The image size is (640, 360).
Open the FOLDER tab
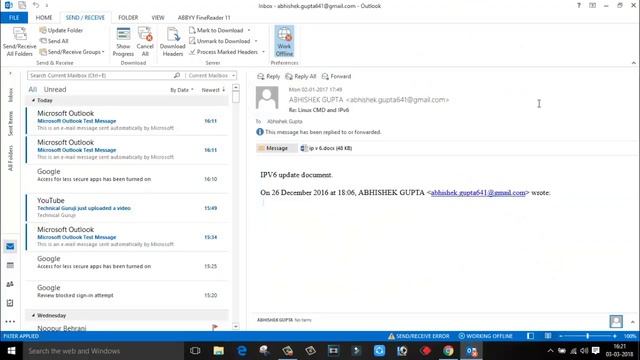tap(128, 18)
